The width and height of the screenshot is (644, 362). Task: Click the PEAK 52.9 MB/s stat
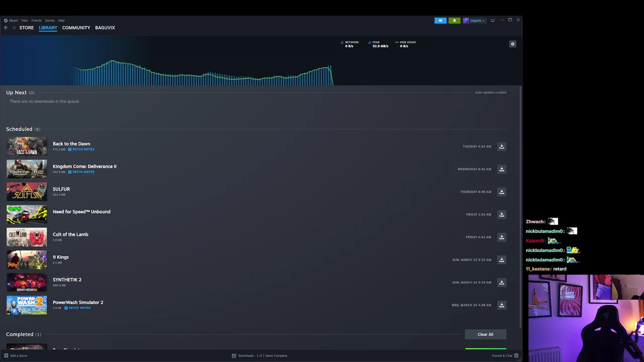point(379,44)
